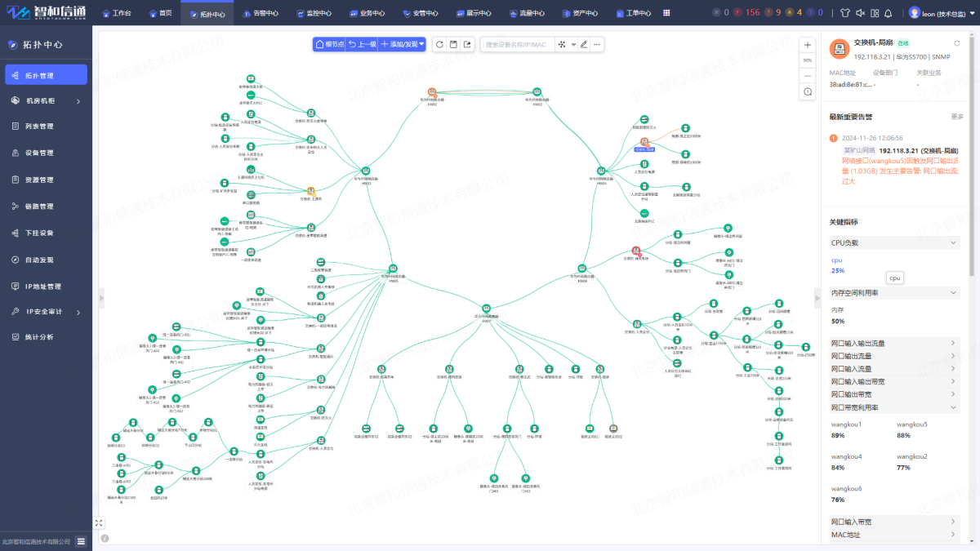980x551 pixels.
Task: Click the edit pencil icon in toolbar
Action: (584, 44)
